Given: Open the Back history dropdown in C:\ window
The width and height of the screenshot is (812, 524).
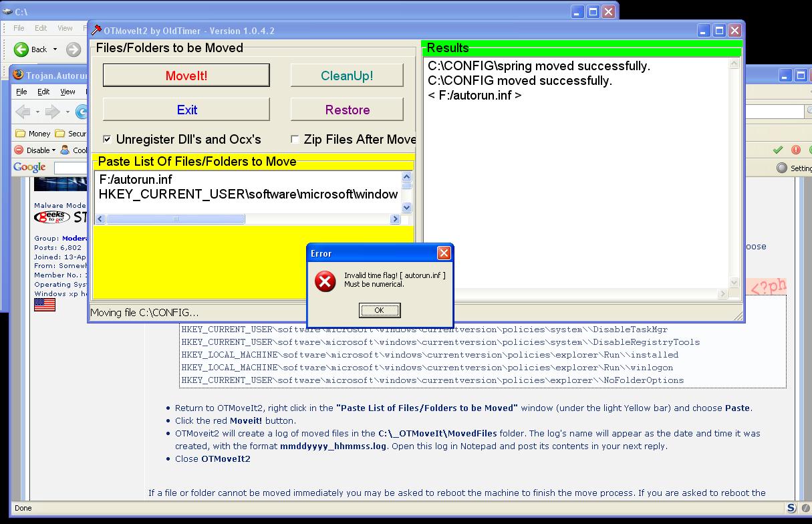Looking at the screenshot, I should coord(55,49).
